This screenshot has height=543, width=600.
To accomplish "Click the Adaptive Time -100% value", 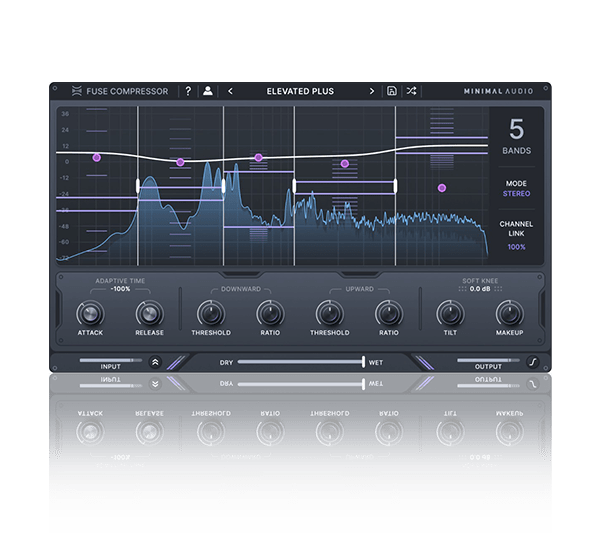I will [x=120, y=289].
